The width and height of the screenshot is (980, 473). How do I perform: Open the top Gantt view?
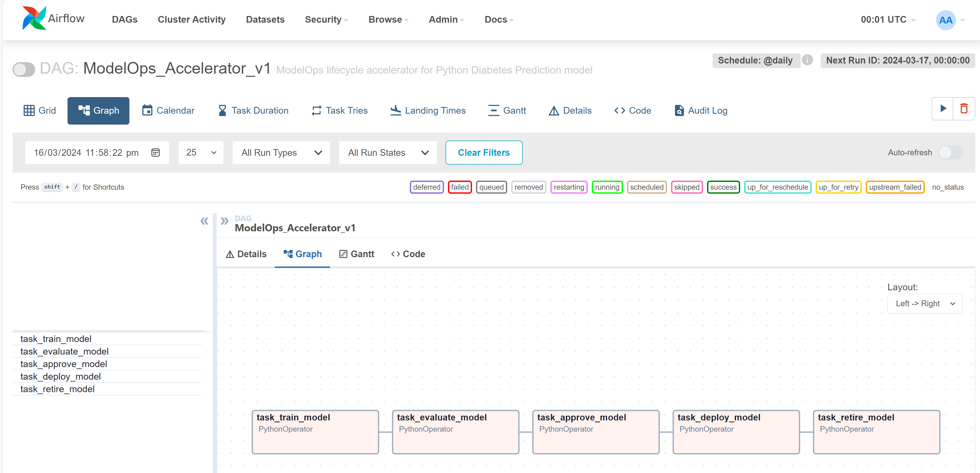pyautogui.click(x=507, y=110)
